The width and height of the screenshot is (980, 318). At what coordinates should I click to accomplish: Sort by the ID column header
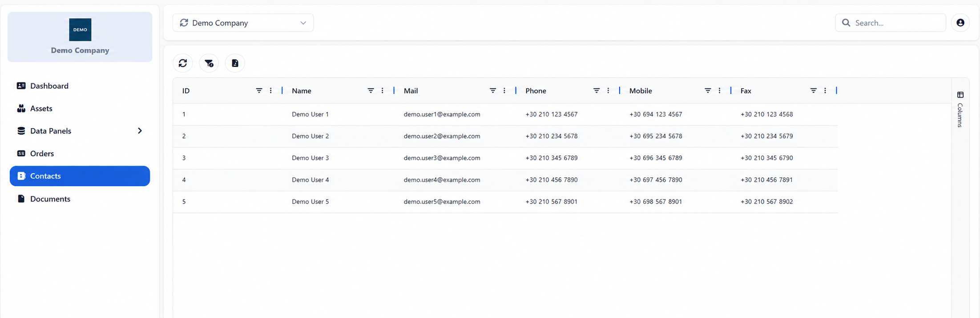(186, 91)
